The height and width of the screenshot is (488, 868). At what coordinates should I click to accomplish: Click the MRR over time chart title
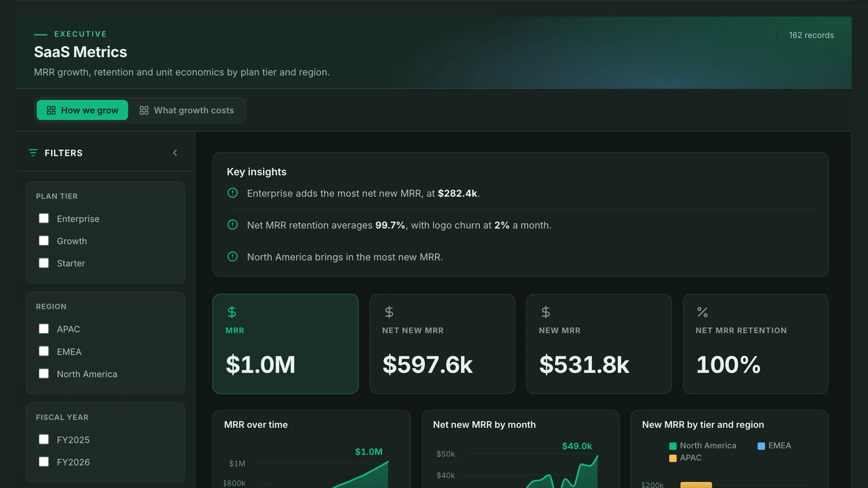tap(256, 425)
